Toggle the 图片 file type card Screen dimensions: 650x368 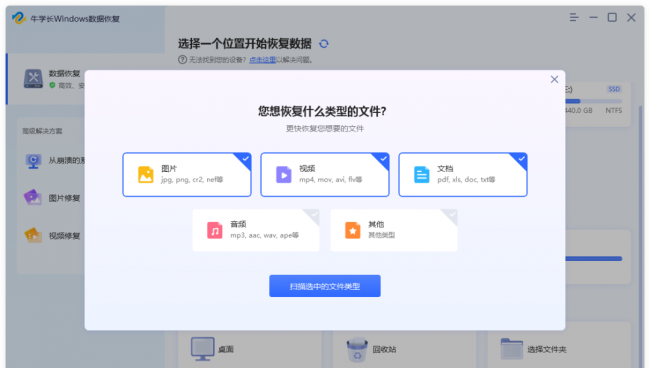[187, 174]
